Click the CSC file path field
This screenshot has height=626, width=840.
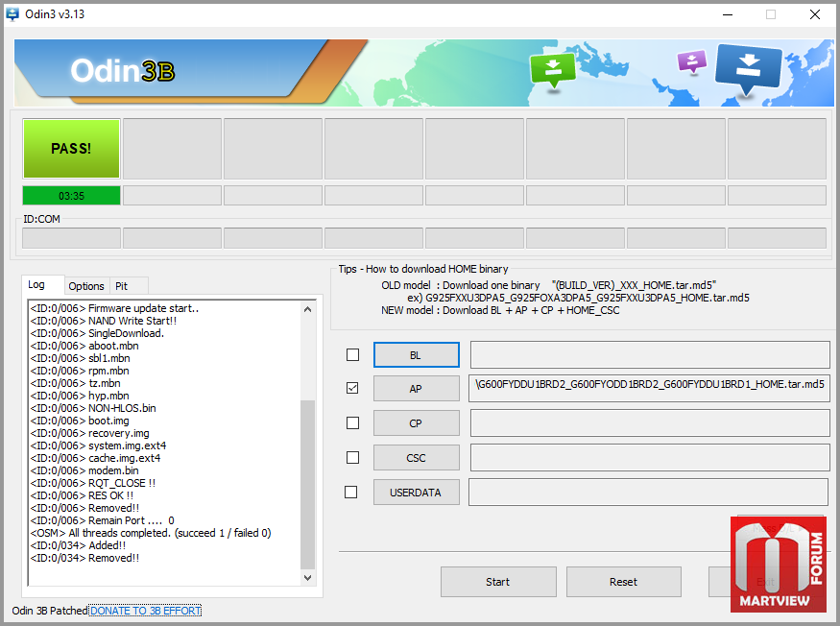point(650,458)
